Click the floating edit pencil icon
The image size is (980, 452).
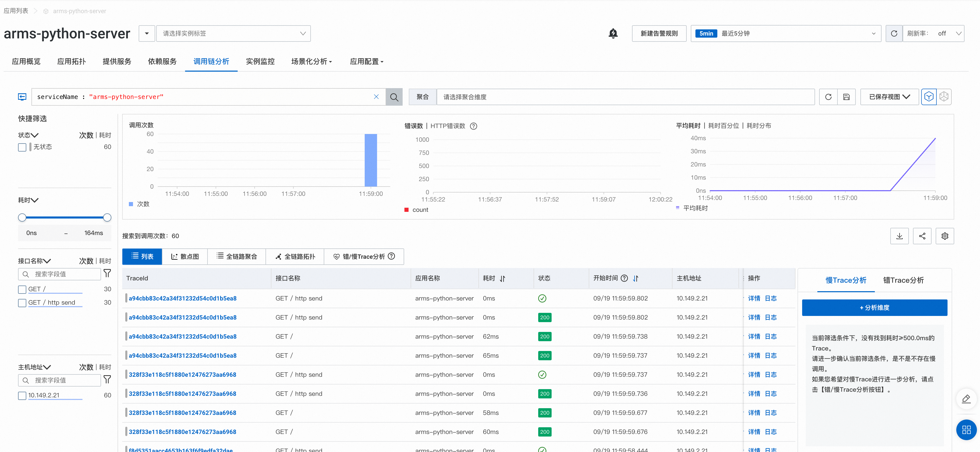966,399
